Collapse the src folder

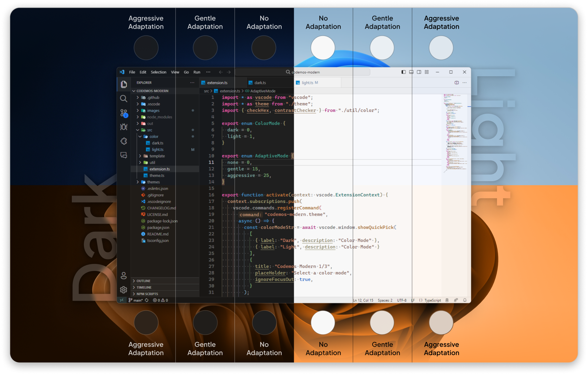pyautogui.click(x=150, y=130)
